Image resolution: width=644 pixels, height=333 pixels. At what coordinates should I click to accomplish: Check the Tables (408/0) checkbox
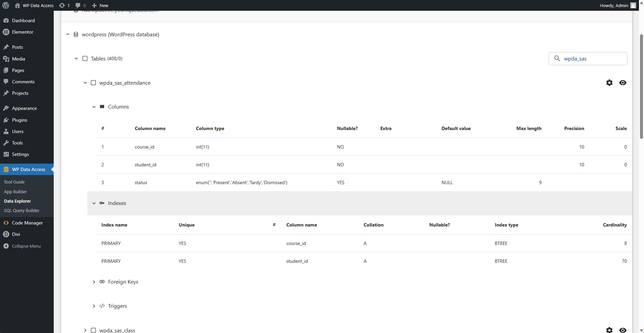[x=85, y=58]
